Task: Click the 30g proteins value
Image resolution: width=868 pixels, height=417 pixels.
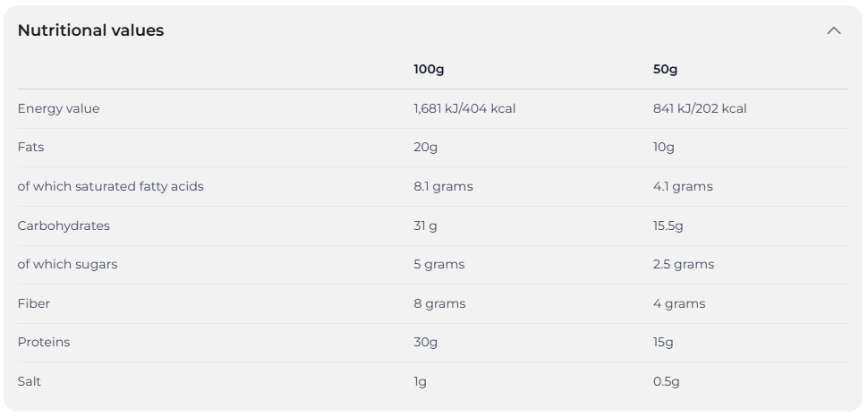Action: point(425,342)
